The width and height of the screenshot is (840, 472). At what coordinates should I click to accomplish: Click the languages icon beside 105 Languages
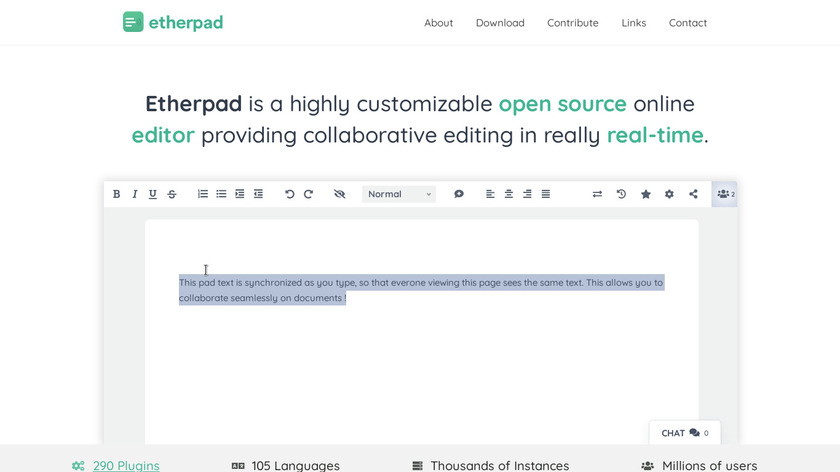238,466
